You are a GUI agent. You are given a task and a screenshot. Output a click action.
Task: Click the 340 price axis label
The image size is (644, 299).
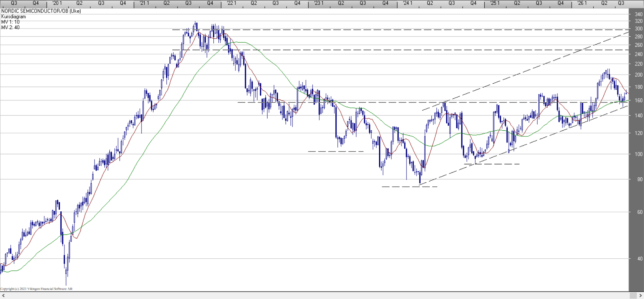click(x=638, y=14)
